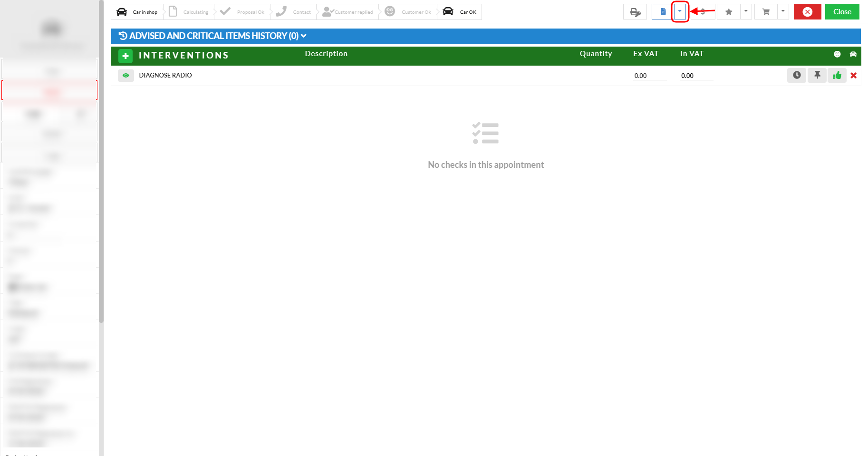Delete DIAGNOSE RADIO with the red X

click(x=854, y=75)
